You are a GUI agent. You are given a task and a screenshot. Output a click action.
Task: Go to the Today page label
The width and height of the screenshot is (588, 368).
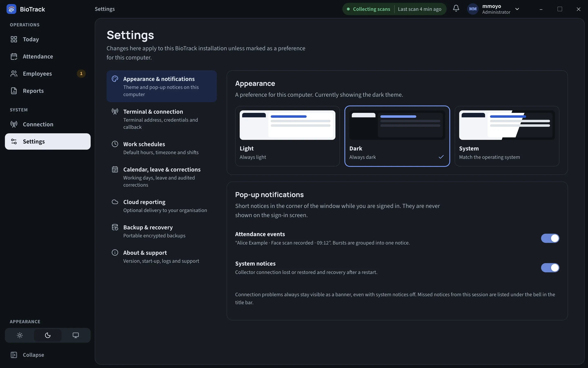point(31,39)
